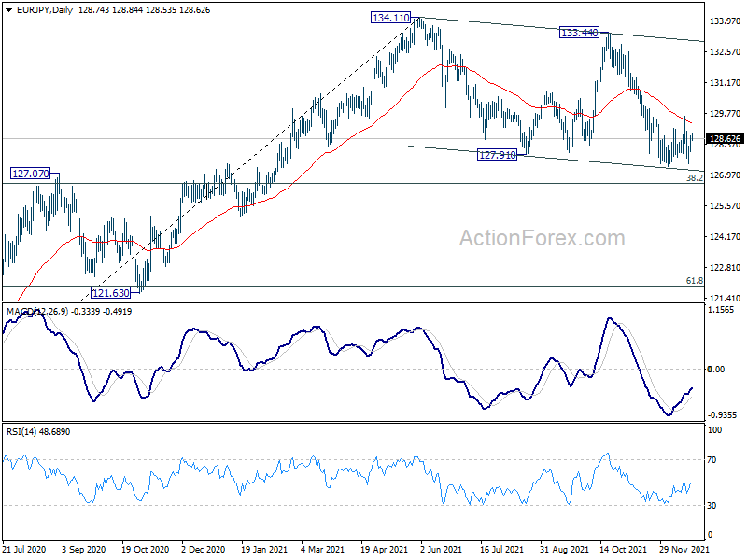The height and width of the screenshot is (560, 747).
Task: Click the 129.770 price axis value
Action: click(726, 113)
